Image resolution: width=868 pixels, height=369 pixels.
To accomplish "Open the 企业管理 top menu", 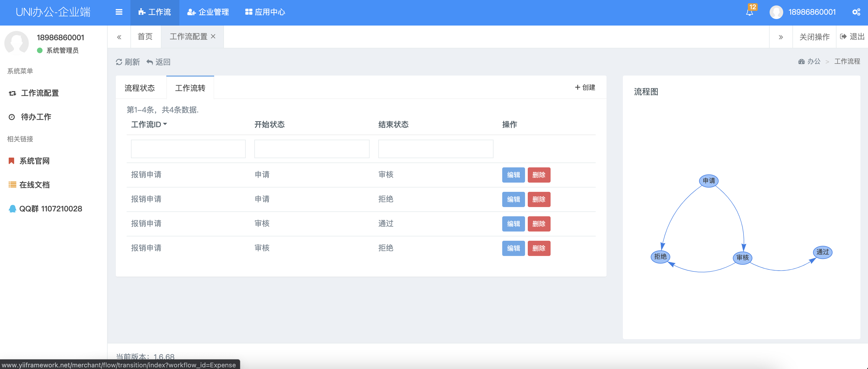I will pos(208,12).
